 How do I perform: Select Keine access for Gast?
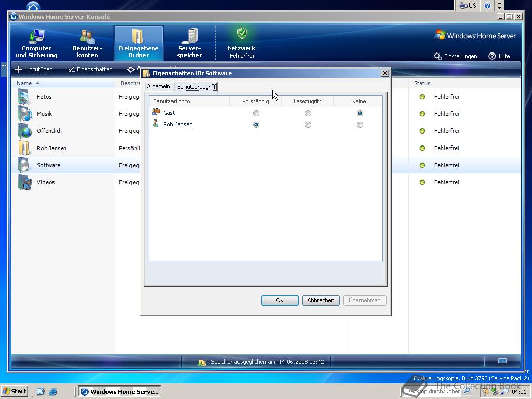tap(360, 113)
